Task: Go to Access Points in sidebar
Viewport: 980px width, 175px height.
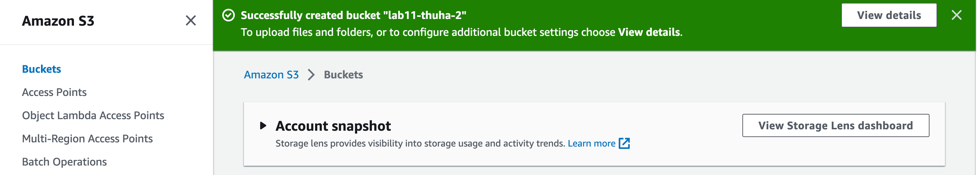Action: coord(54,92)
